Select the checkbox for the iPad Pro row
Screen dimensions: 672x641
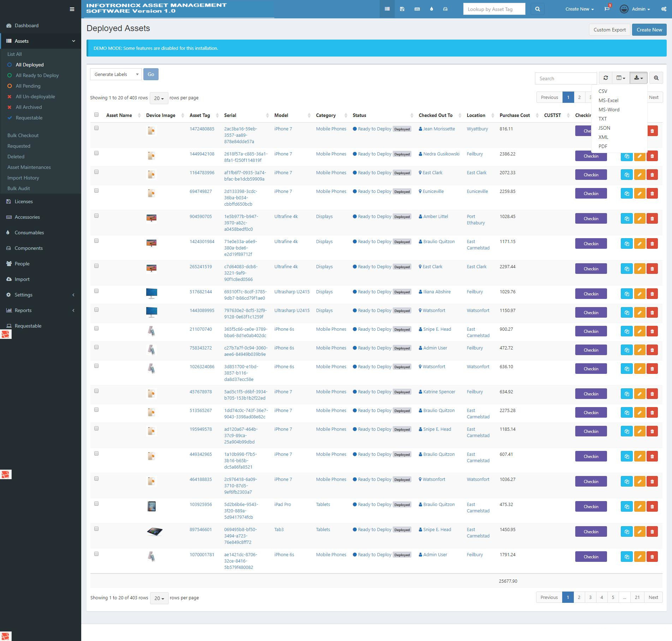pyautogui.click(x=96, y=503)
